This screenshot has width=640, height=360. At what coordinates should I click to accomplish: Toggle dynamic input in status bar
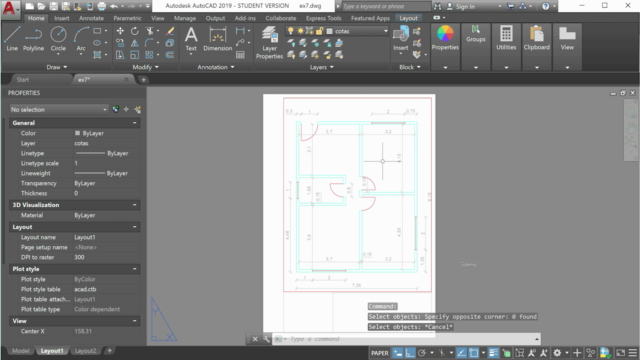(398, 353)
